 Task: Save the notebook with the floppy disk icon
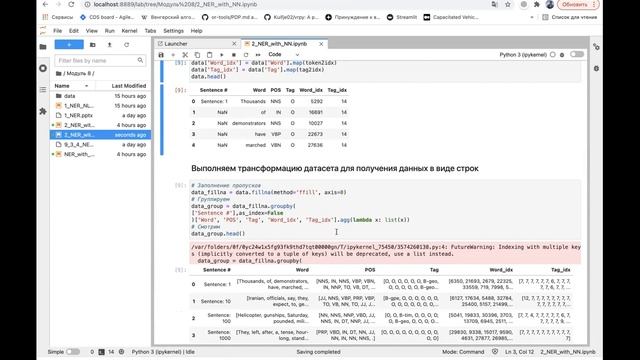pyautogui.click(x=161, y=55)
